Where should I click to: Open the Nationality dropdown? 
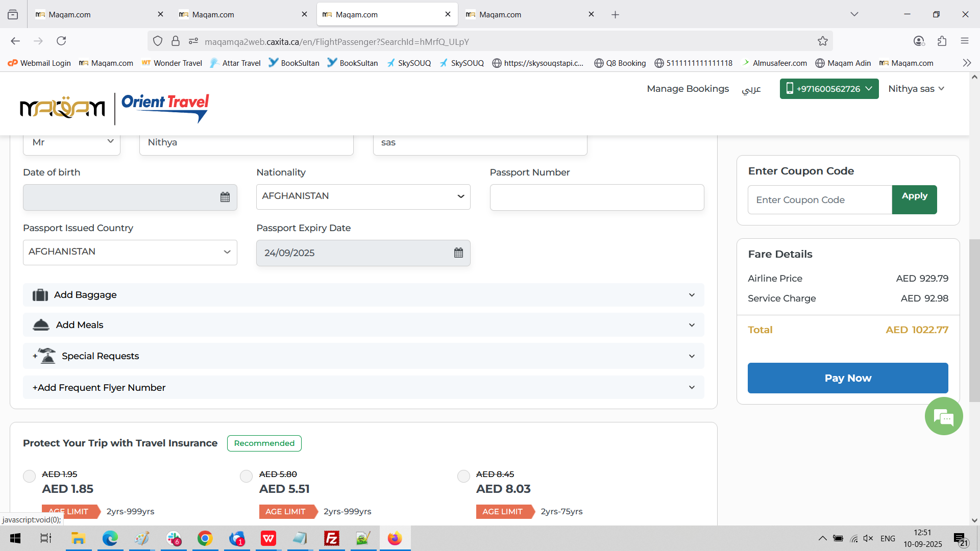pyautogui.click(x=363, y=196)
